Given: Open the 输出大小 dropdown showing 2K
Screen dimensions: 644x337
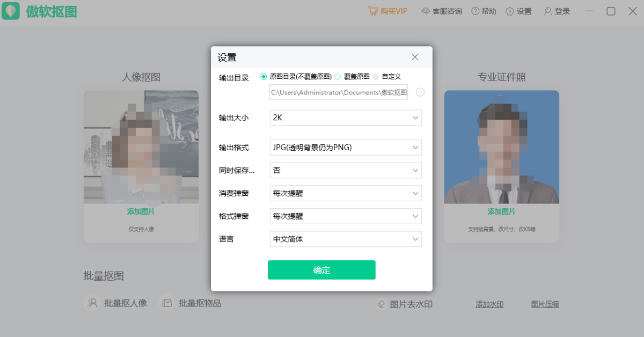Looking at the screenshot, I should click(346, 118).
